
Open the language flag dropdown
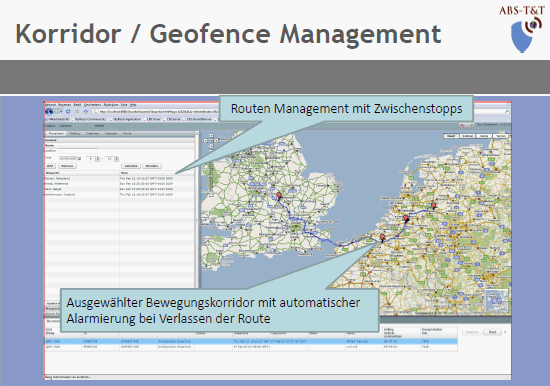[x=467, y=125]
